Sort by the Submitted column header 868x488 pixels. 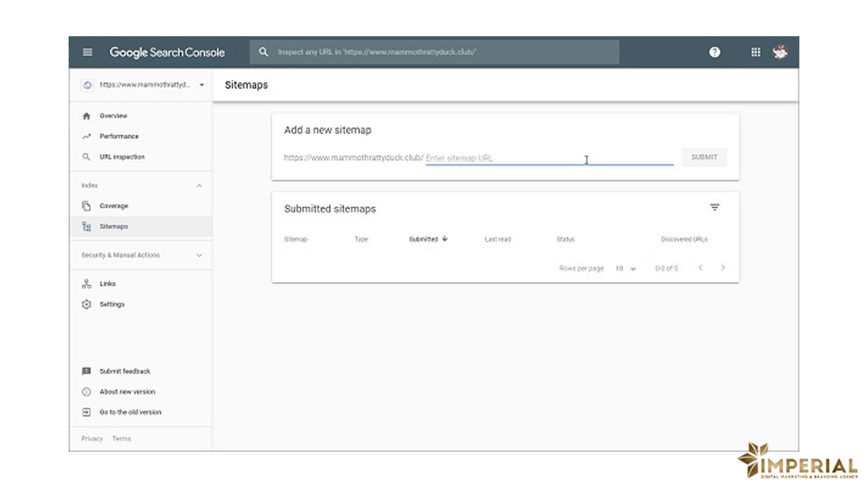(424, 240)
